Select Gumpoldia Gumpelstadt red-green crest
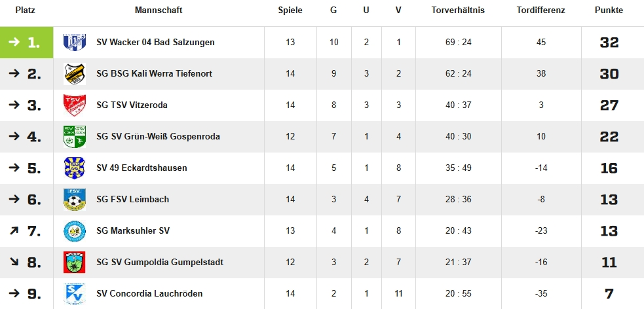This screenshot has width=644, height=309. pyautogui.click(x=74, y=263)
